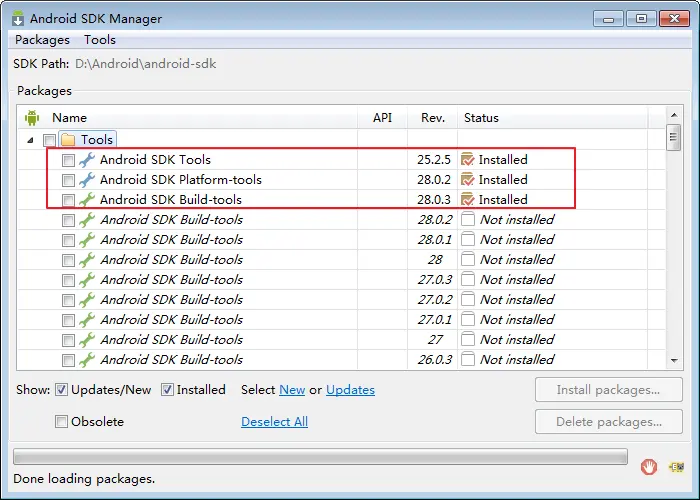Check the Android SDK Platform-tools checkbox

click(x=68, y=180)
